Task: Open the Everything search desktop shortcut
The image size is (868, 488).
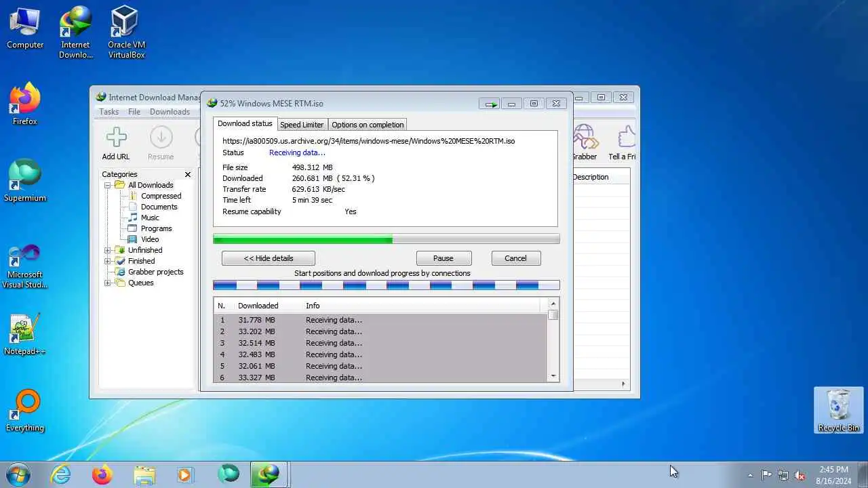Action: [x=25, y=411]
